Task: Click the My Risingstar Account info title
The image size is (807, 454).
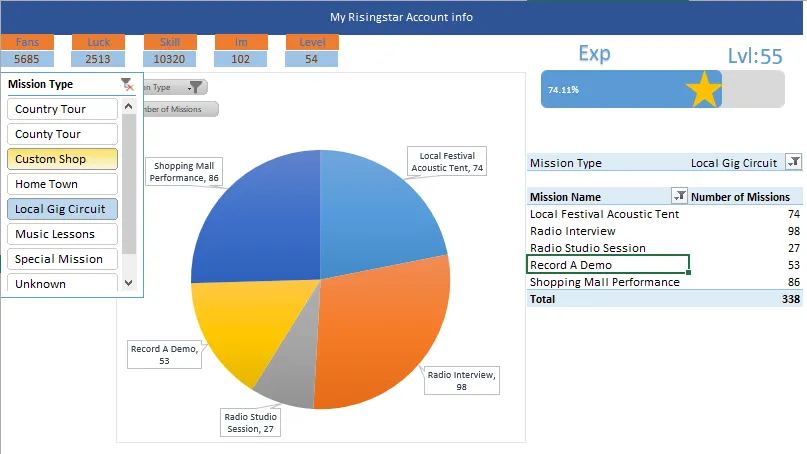Action: pyautogui.click(x=401, y=17)
